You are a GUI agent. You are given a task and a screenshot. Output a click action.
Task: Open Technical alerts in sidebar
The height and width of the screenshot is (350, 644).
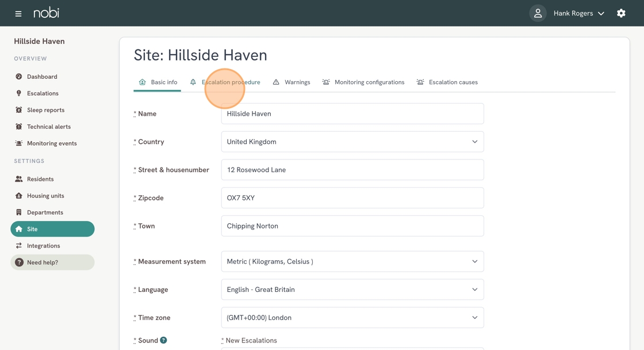[48, 127]
